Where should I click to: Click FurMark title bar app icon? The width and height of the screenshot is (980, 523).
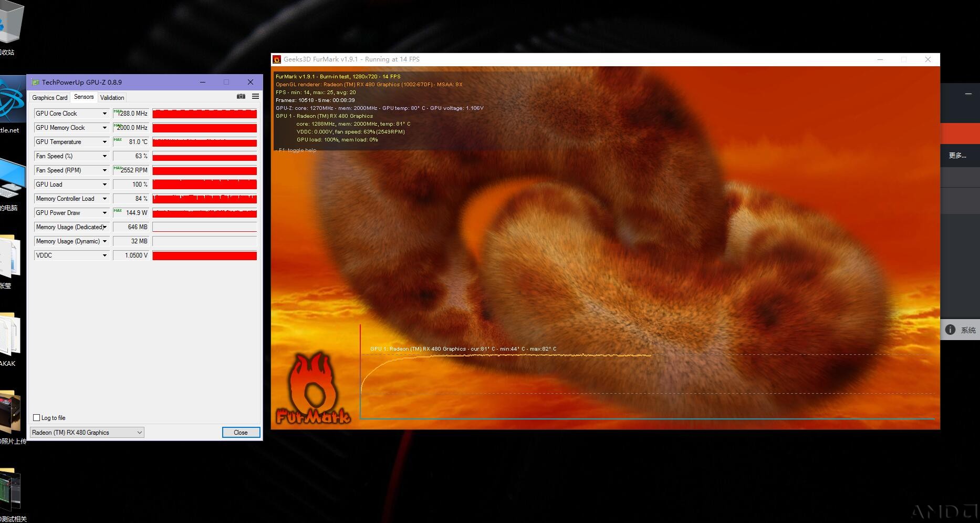[277, 59]
